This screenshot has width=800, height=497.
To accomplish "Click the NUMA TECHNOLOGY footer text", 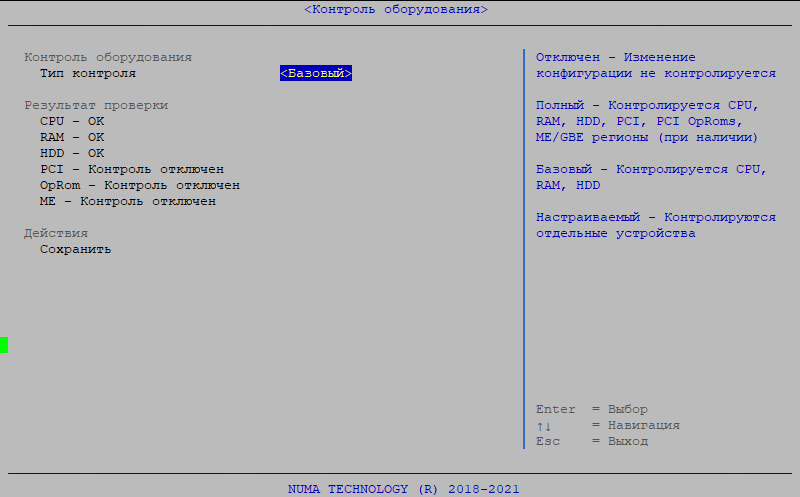I will tap(403, 489).
